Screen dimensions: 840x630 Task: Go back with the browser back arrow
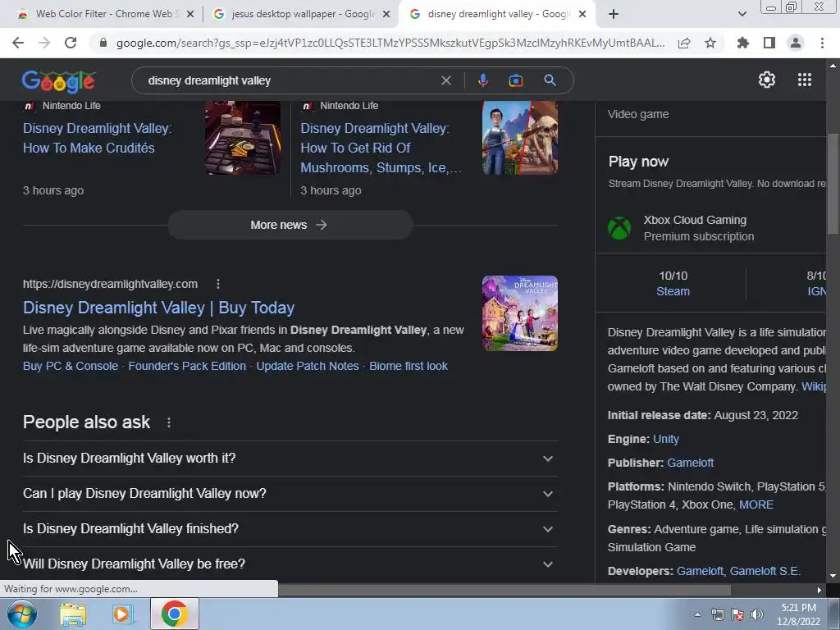coord(18,43)
